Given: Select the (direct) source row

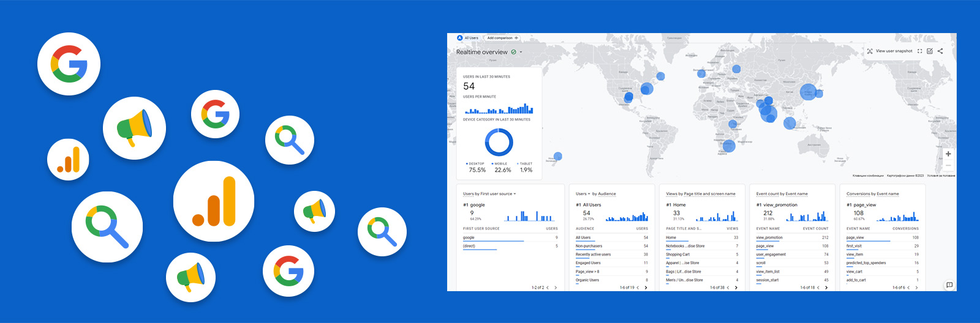Looking at the screenshot, I should (510, 247).
